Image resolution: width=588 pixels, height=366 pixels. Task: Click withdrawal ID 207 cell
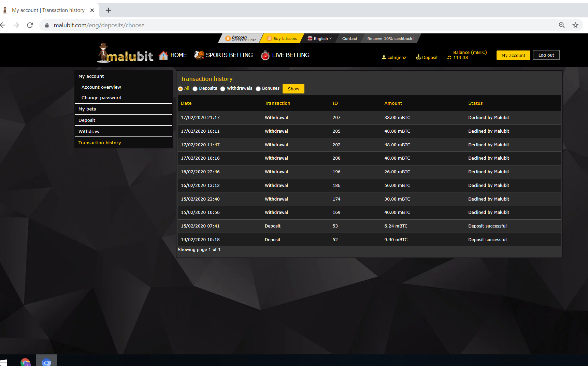pos(336,118)
